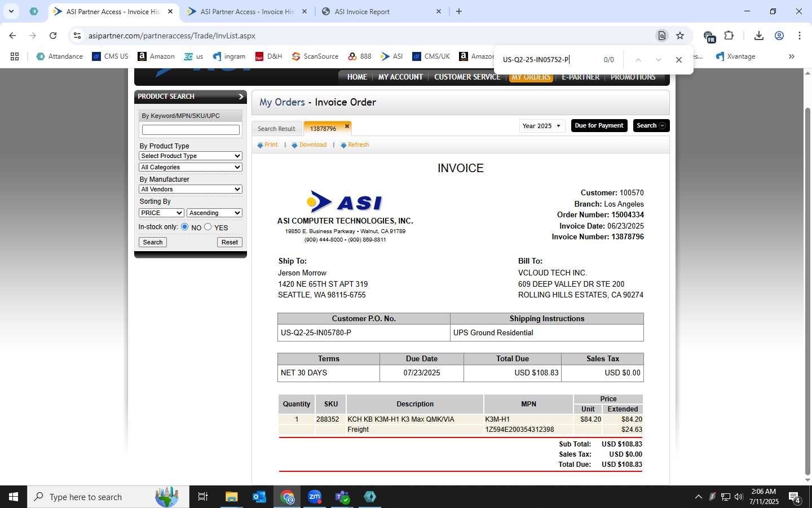The width and height of the screenshot is (812, 508).
Task: Open the notification center icon
Action: [x=795, y=497]
